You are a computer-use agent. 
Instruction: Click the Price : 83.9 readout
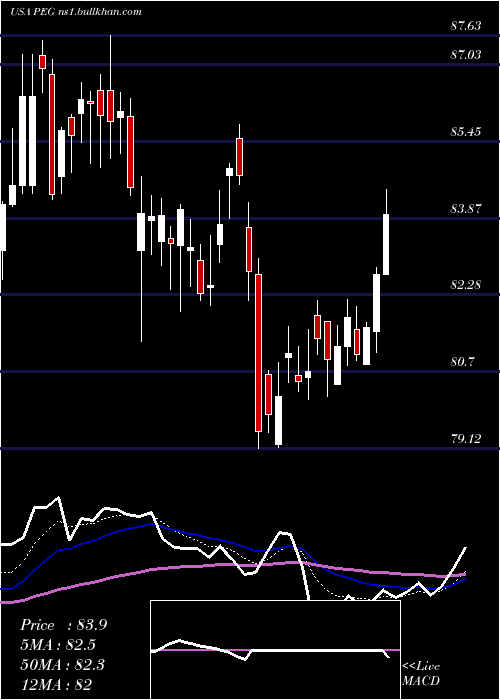tap(63, 625)
